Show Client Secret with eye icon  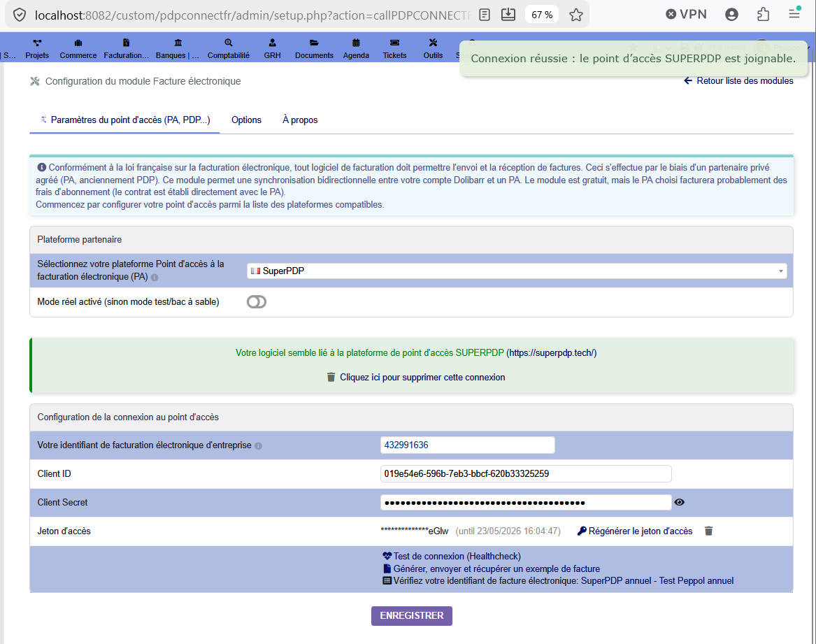(x=679, y=502)
